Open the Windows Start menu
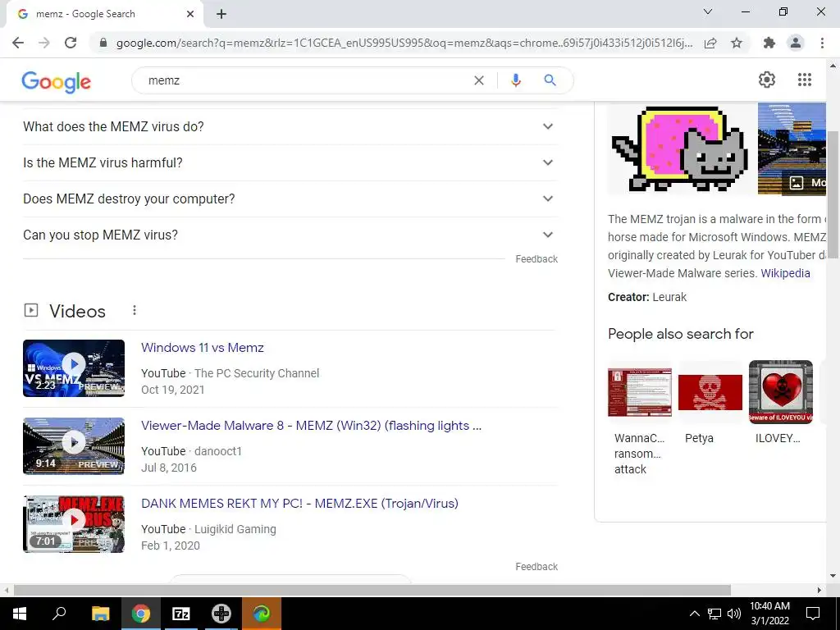The image size is (840, 630). (20, 614)
